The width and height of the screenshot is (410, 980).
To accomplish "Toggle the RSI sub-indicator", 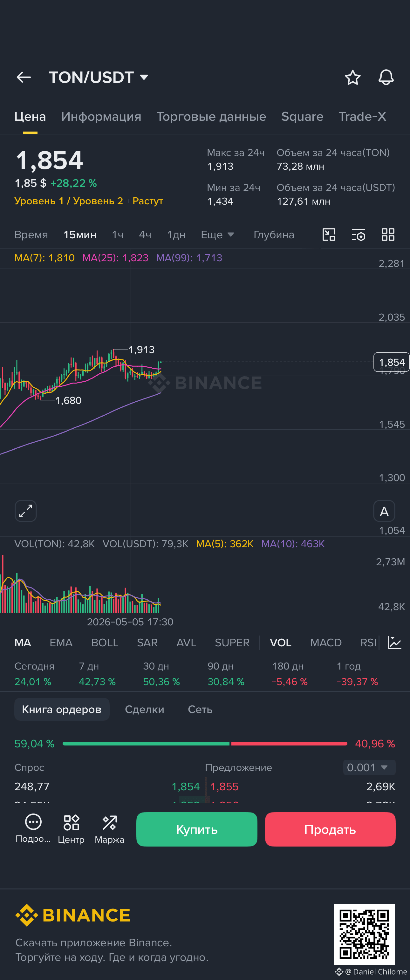I will [x=368, y=643].
